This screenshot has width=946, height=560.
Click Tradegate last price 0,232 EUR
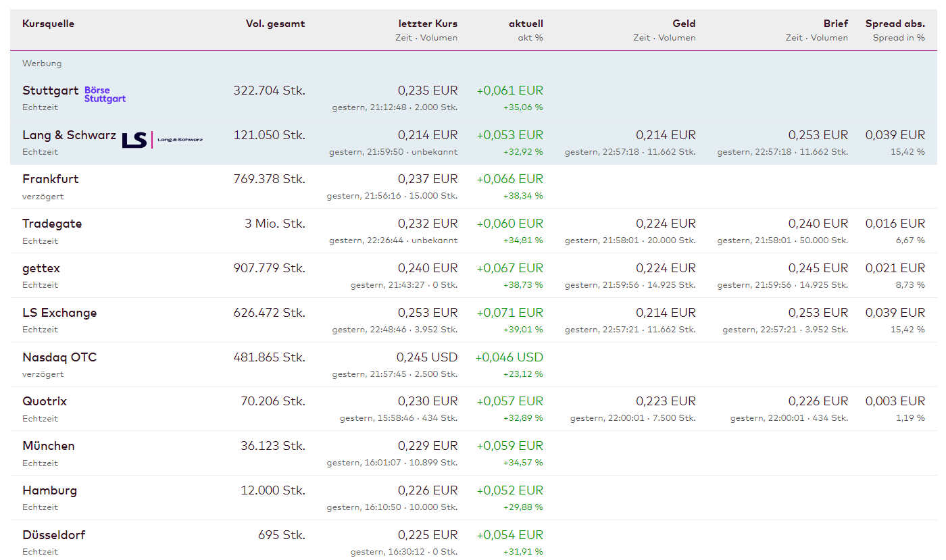point(428,224)
